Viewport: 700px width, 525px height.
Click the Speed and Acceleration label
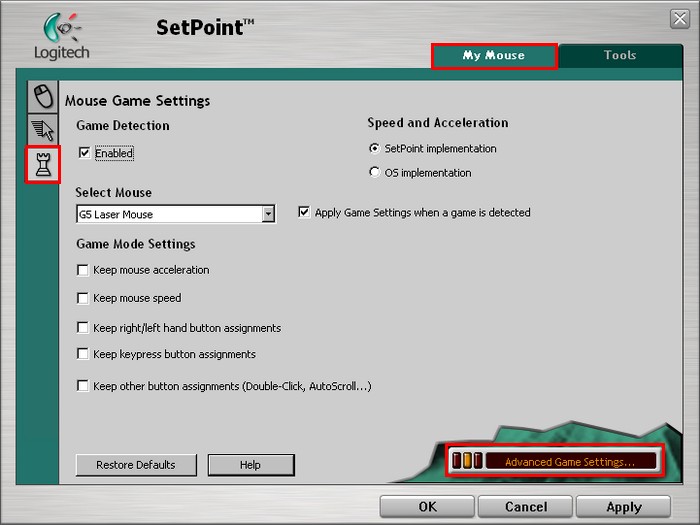click(x=438, y=122)
